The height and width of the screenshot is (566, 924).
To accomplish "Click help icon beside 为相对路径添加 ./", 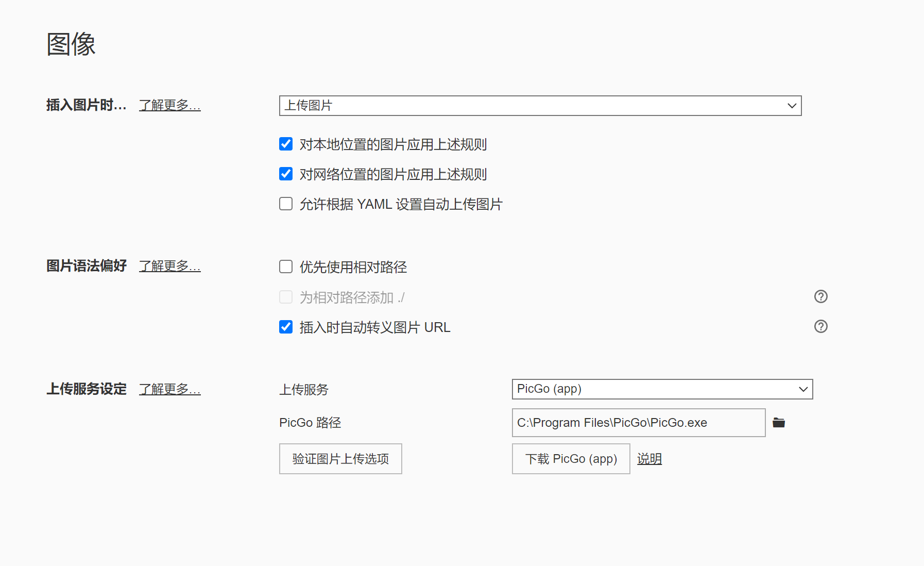I will tap(821, 296).
